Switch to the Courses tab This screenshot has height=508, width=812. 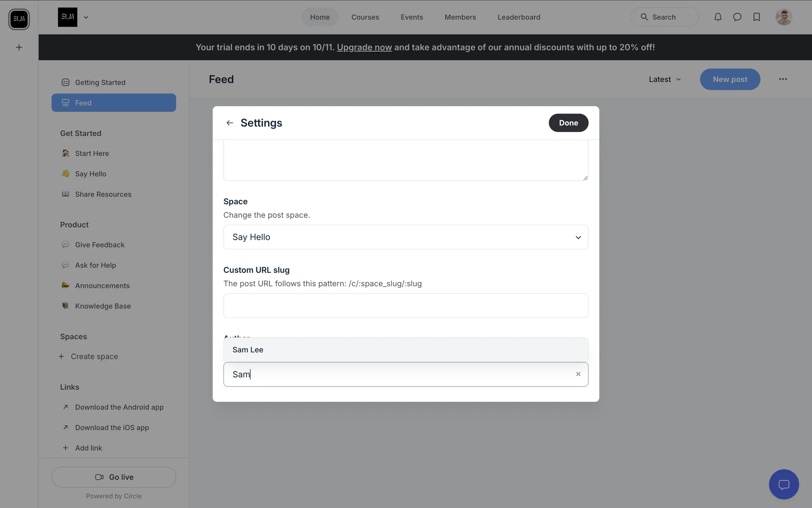(x=365, y=17)
